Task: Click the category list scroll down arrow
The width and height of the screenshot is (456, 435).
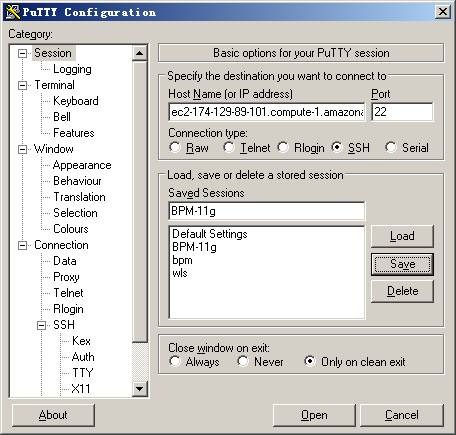Action: pos(139,388)
